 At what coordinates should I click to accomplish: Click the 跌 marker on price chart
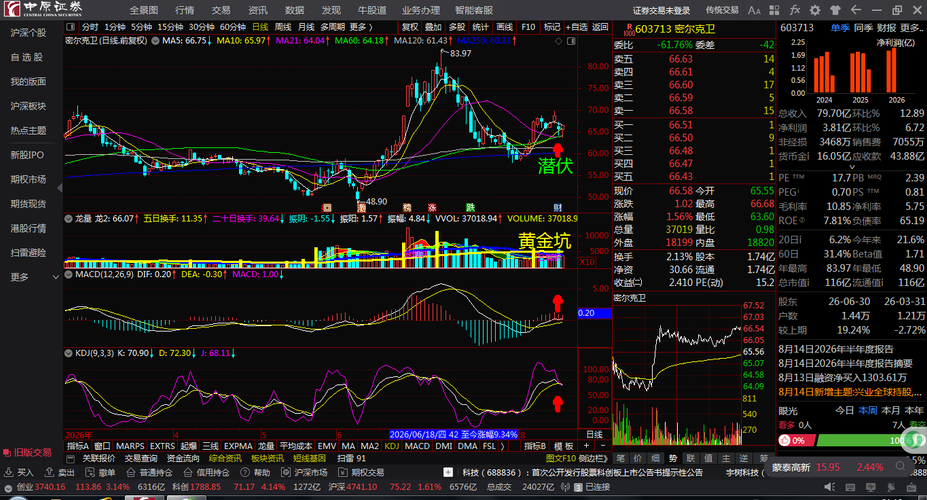coord(470,207)
